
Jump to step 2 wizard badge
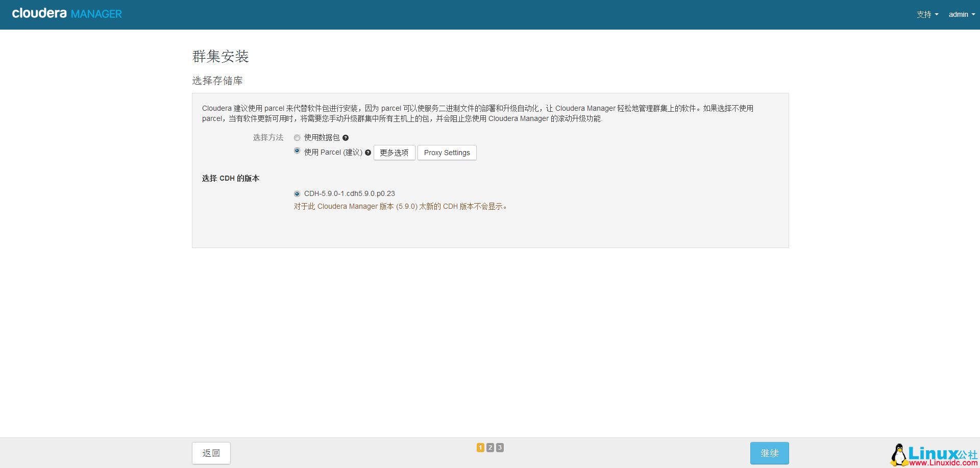pos(490,448)
